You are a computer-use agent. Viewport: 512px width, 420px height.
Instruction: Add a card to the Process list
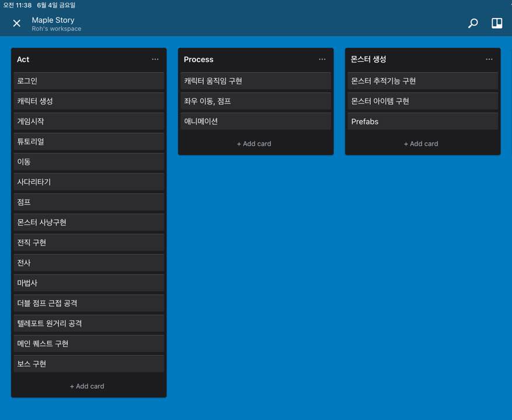tap(254, 143)
